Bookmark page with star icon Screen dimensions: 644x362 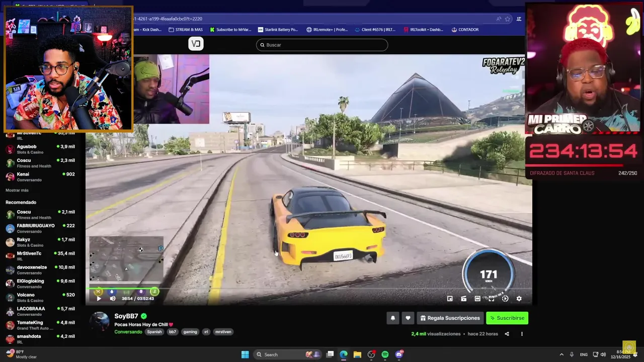point(508,19)
